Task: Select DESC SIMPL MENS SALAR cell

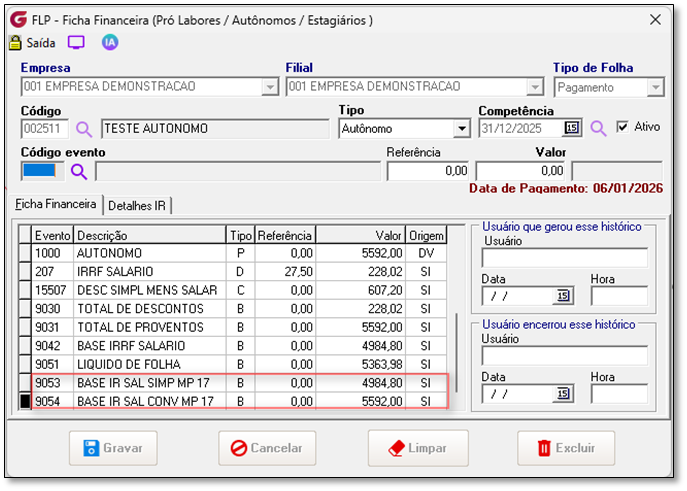Action: [149, 290]
